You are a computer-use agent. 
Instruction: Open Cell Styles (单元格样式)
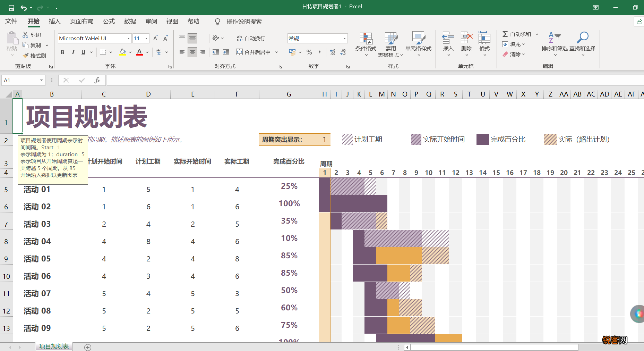tap(418, 44)
